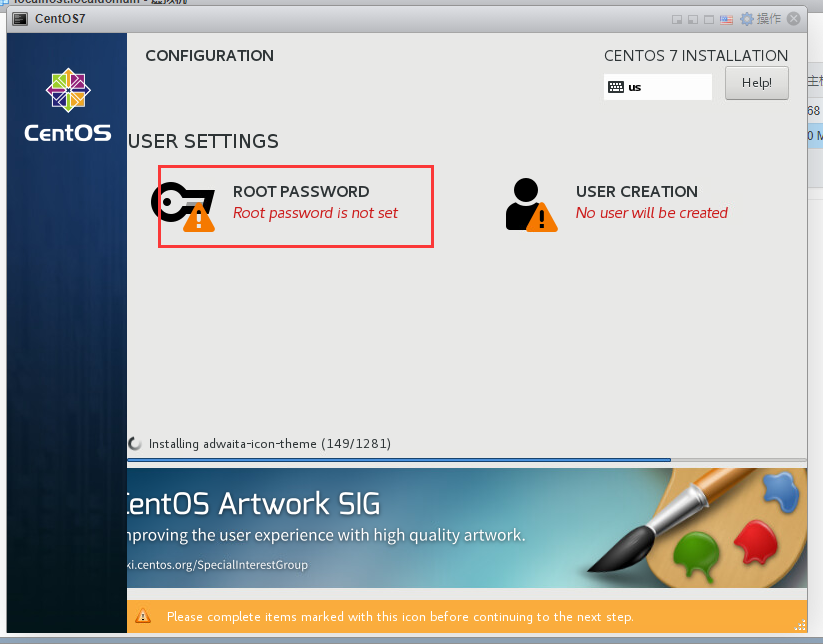The height and width of the screenshot is (644, 823).
Task: Open the Root Password settings key icon
Action: (x=183, y=207)
